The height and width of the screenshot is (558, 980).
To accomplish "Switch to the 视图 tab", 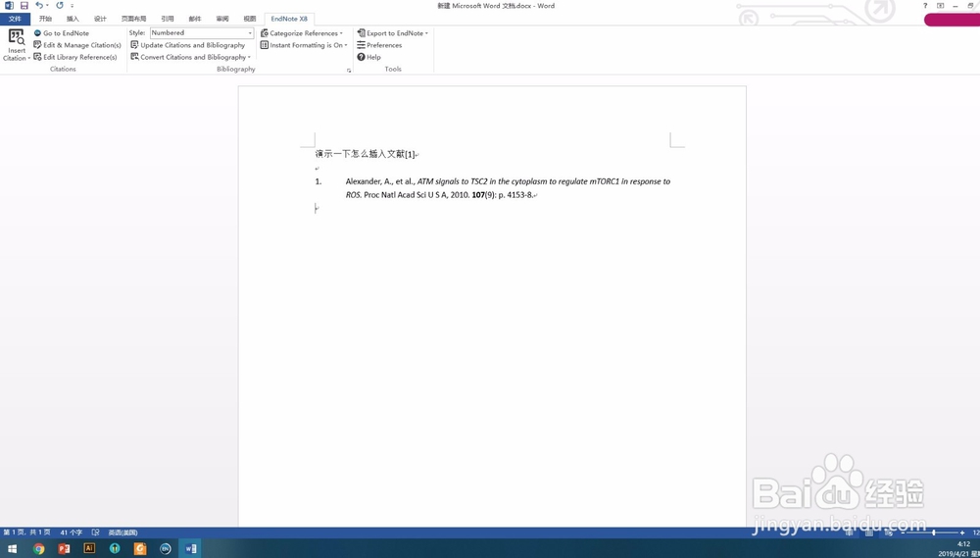I will point(249,19).
